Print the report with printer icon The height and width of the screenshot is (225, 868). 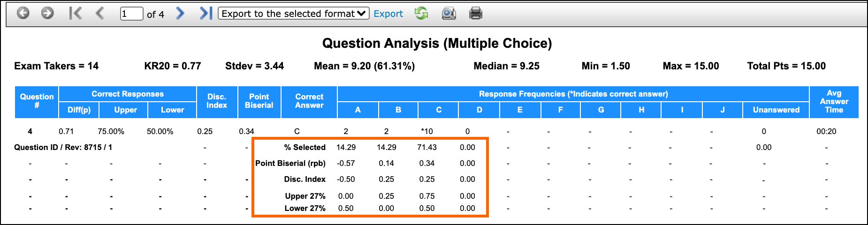pos(476,13)
